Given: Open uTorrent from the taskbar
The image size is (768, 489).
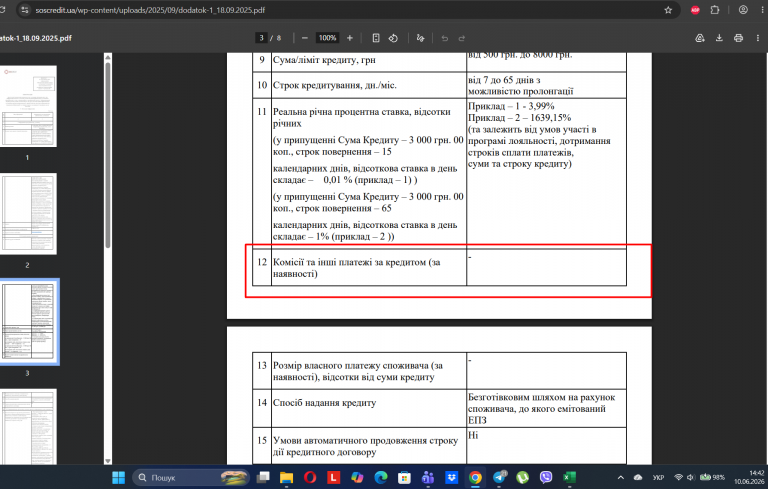Looking at the screenshot, I should point(522,477).
